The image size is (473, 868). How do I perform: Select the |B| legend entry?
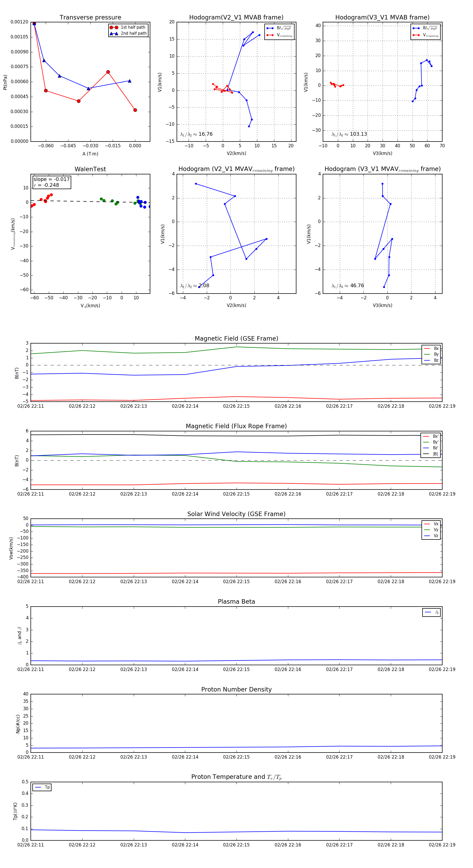pos(431,454)
